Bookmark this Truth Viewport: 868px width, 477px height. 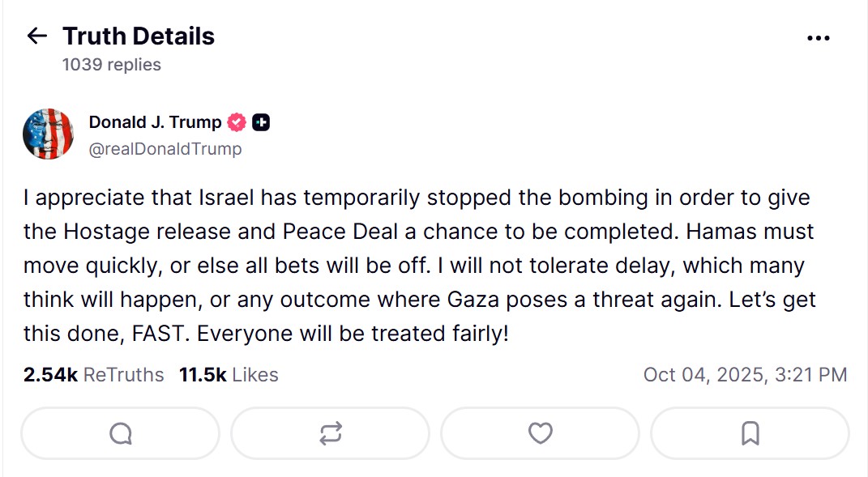coord(750,434)
